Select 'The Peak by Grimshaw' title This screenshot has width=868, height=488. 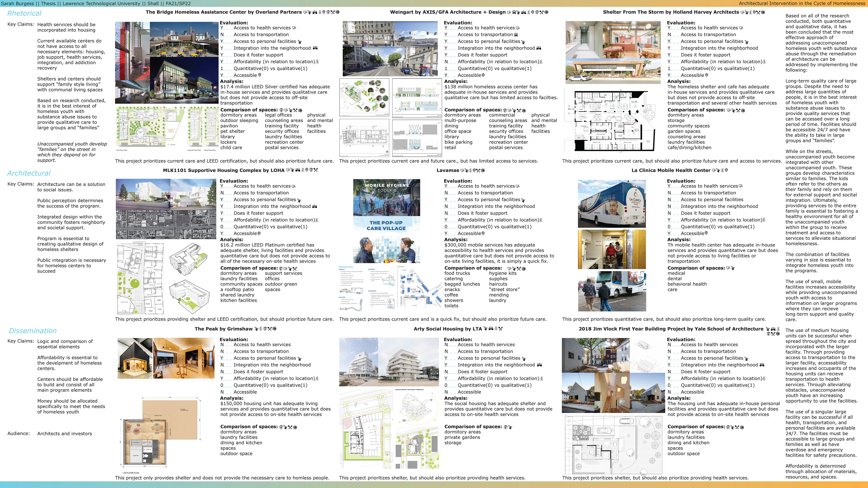pos(223,329)
